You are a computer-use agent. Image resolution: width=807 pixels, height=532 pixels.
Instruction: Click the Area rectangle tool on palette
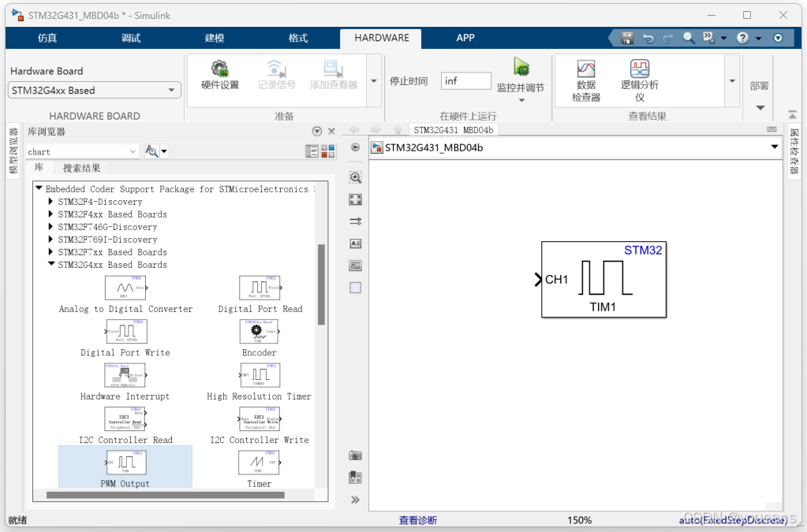pyautogui.click(x=355, y=288)
